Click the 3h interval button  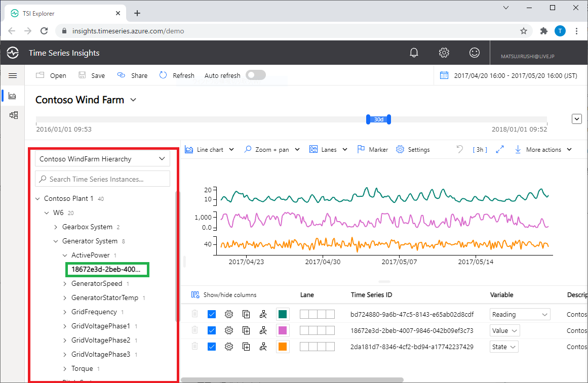click(x=480, y=150)
